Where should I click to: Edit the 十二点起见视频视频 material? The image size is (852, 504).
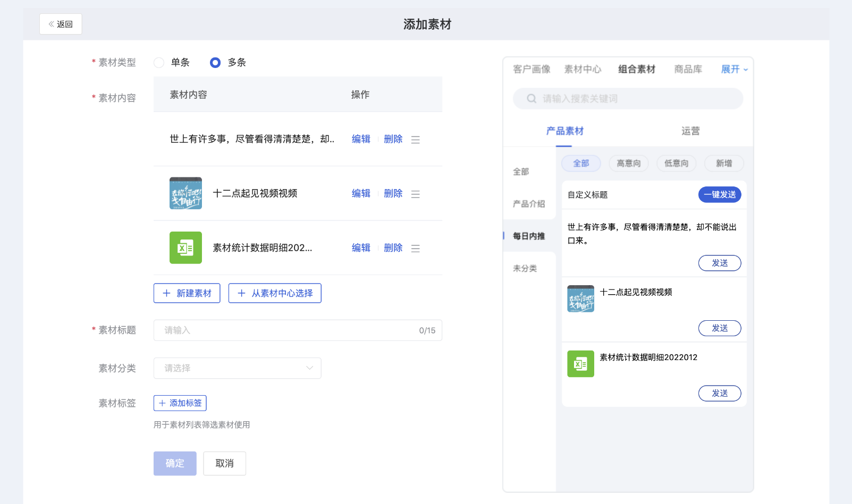pos(361,193)
